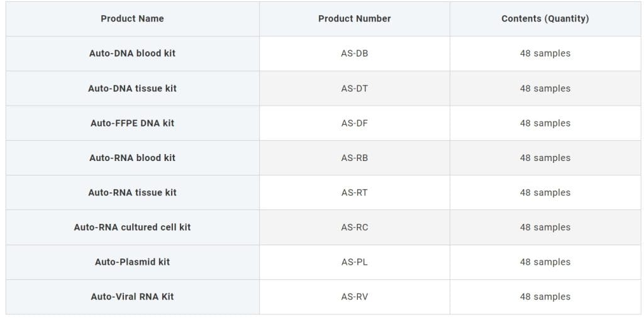The width and height of the screenshot is (644, 322).
Task: Select the Auto-DNA blood kit row name
Action: pyautogui.click(x=132, y=53)
